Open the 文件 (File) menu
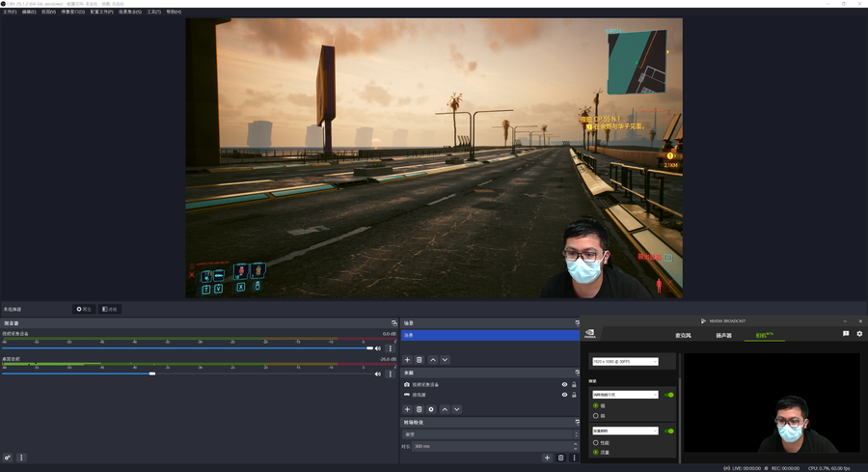 [9, 12]
